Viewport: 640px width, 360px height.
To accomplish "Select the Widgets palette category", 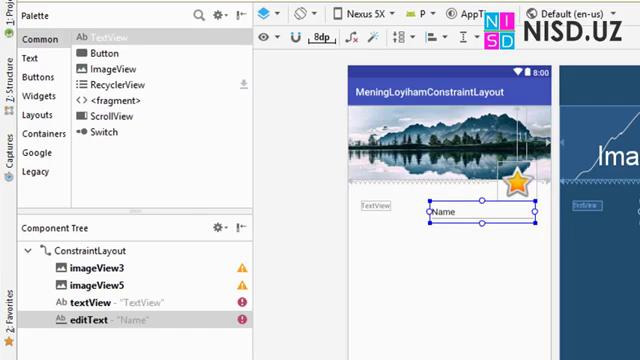I will pos(44,96).
